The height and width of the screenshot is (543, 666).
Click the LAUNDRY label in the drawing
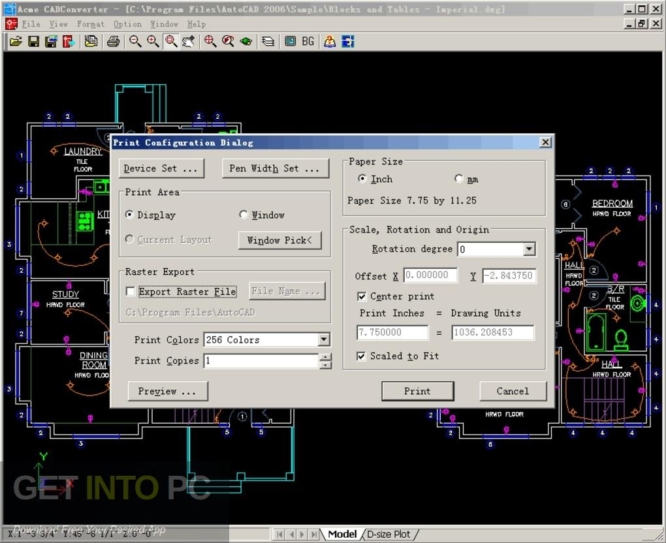point(83,152)
